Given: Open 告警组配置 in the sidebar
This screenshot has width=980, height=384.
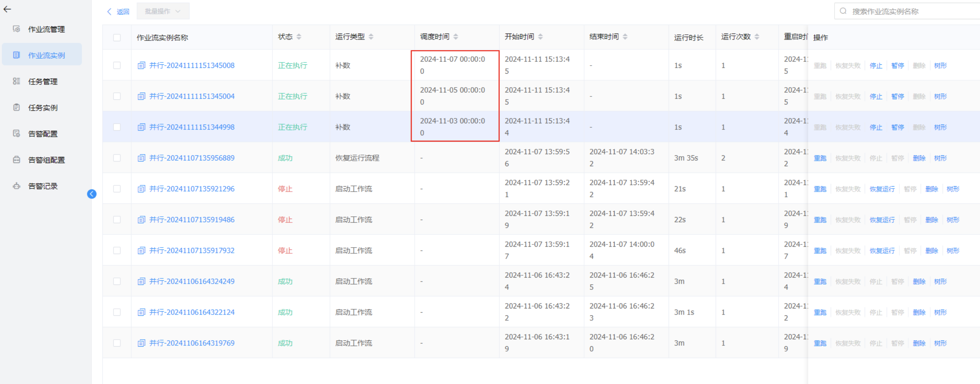Looking at the screenshot, I should pyautogui.click(x=46, y=160).
